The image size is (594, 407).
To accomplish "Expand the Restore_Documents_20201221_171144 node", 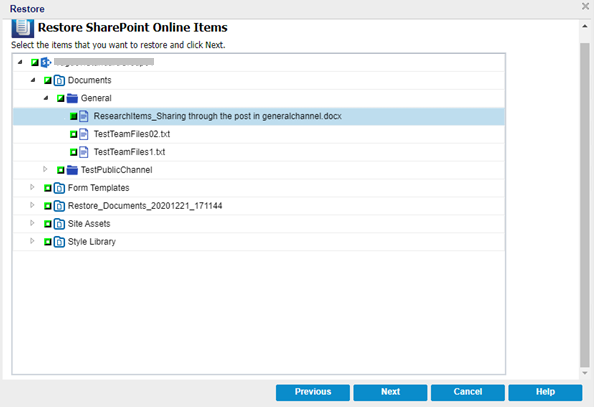I will click(32, 205).
